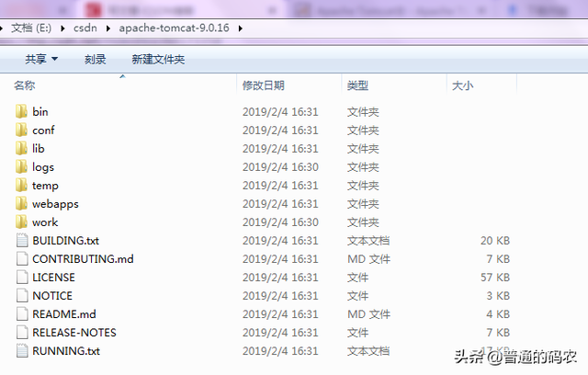Click the 3 KB size of NOTICE
The image size is (588, 375).
498,296
